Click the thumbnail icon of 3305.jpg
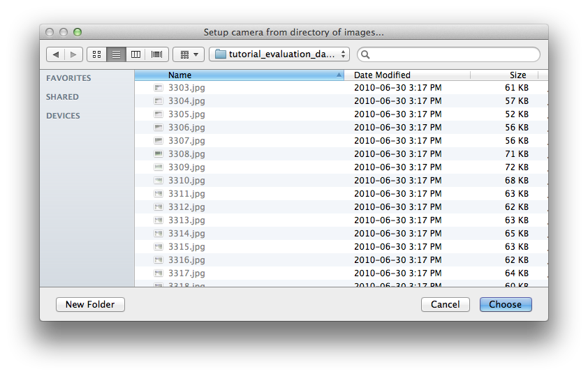The height and width of the screenshot is (376, 588). (159, 114)
